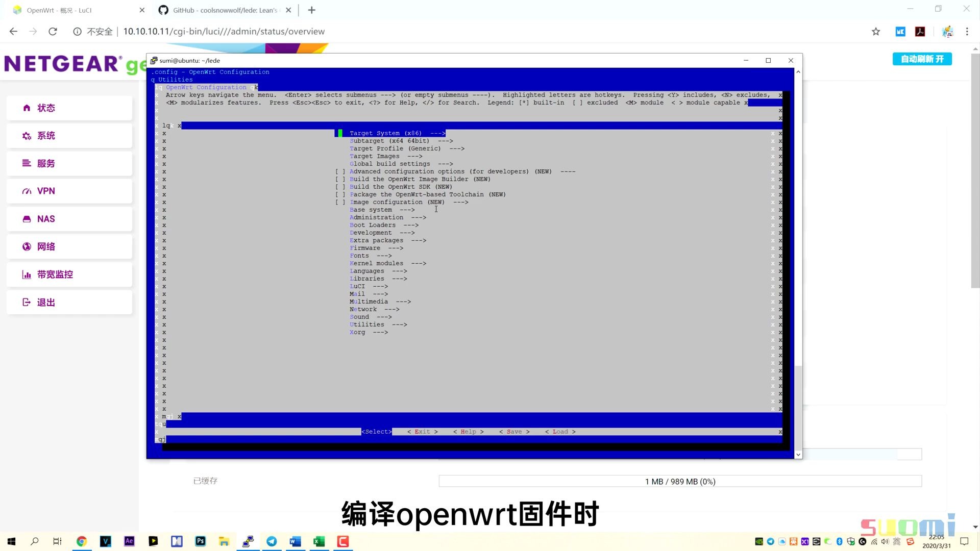Enter Target System (x86) submenu

point(398,133)
